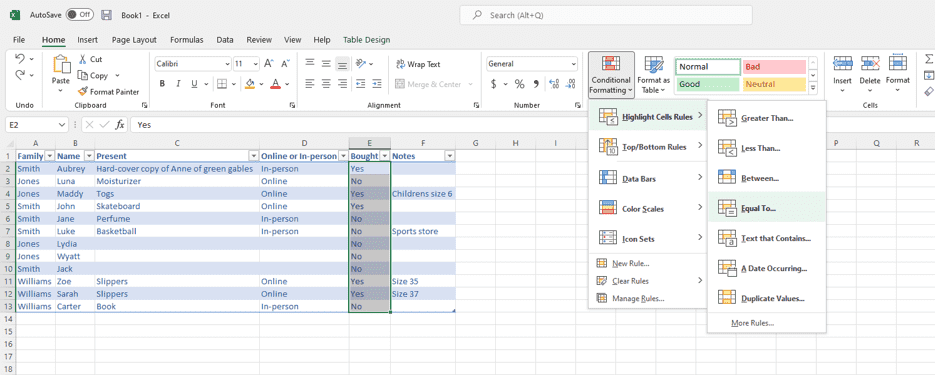Open Format as Table gallery

click(x=654, y=75)
